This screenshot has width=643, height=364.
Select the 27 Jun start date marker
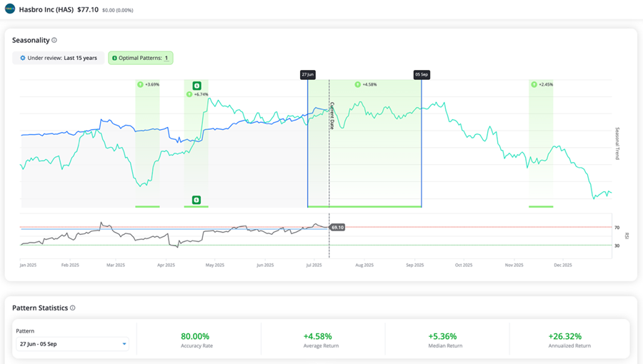pyautogui.click(x=308, y=74)
